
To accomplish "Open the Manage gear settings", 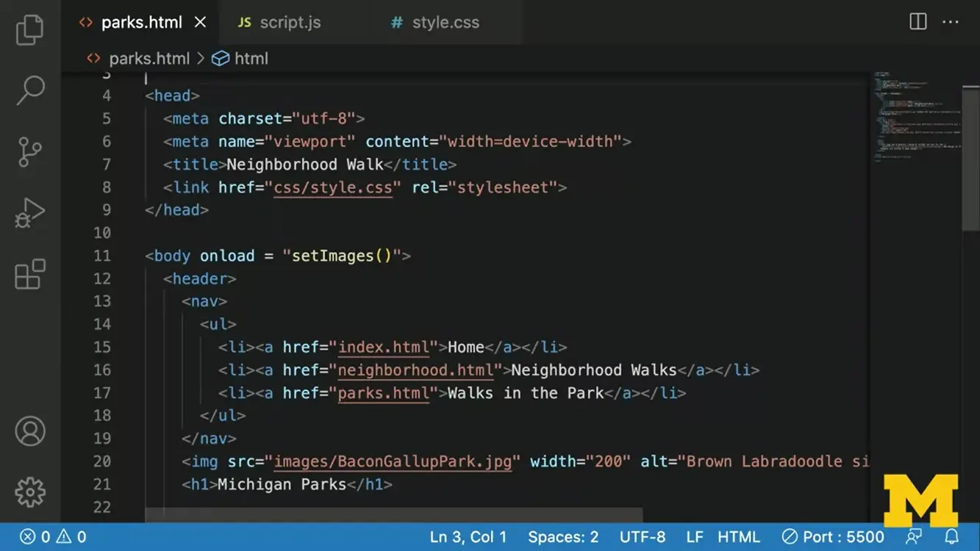I will point(30,492).
